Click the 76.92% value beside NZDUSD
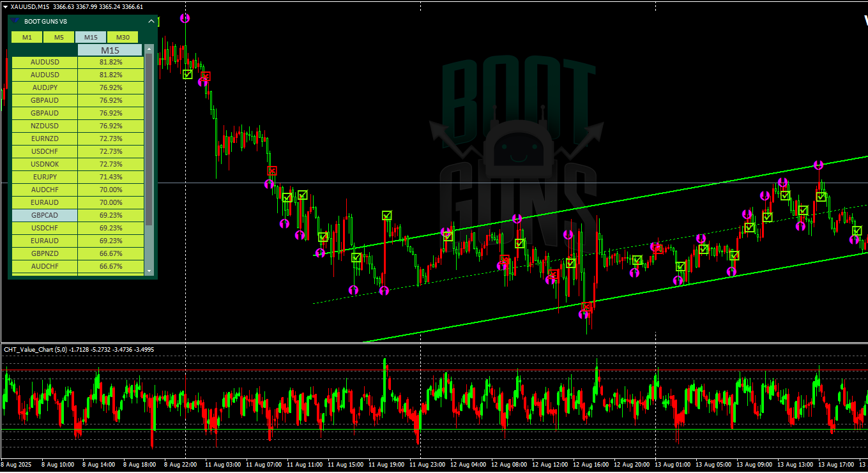 (x=111, y=126)
